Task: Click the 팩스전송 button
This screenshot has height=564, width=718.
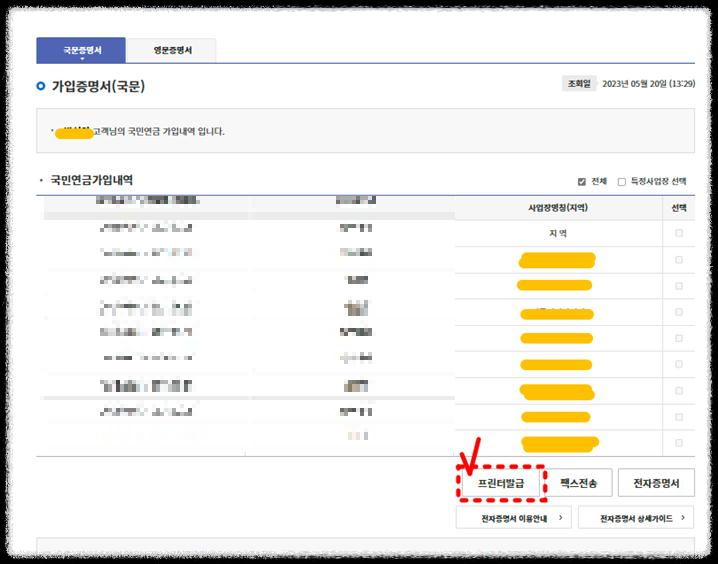Action: tap(578, 483)
